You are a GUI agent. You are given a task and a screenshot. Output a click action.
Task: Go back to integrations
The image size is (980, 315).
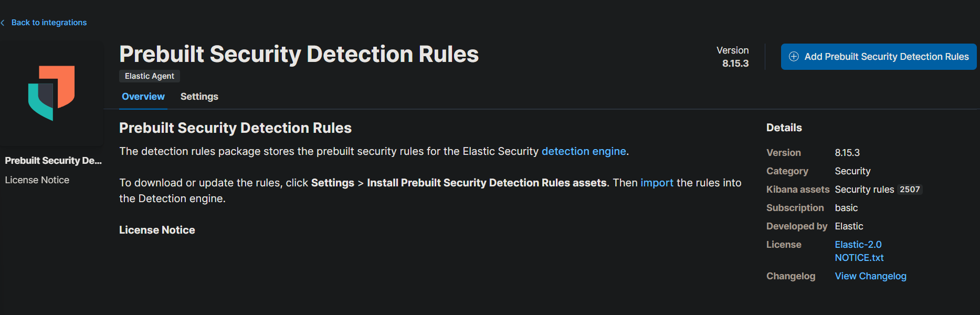coord(49,23)
